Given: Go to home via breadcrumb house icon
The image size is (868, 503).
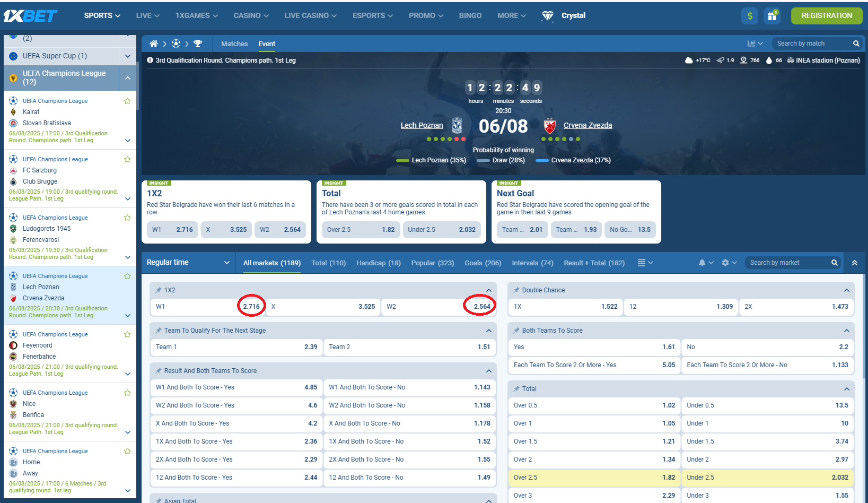Looking at the screenshot, I should coord(154,44).
